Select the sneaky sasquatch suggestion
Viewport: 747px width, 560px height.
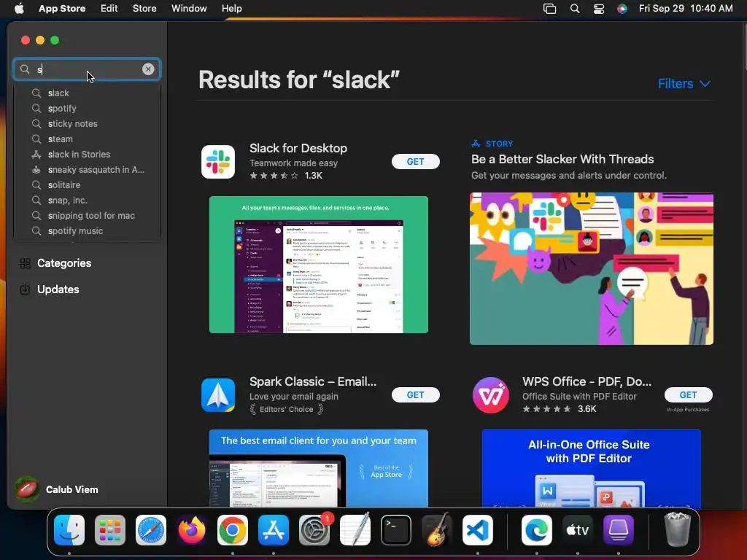click(x=87, y=169)
